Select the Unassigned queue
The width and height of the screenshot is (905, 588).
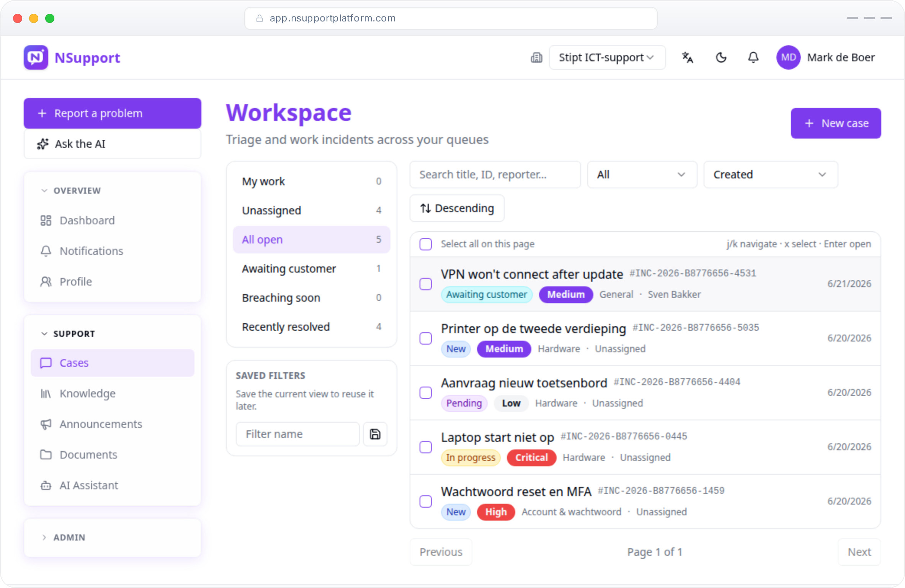312,211
